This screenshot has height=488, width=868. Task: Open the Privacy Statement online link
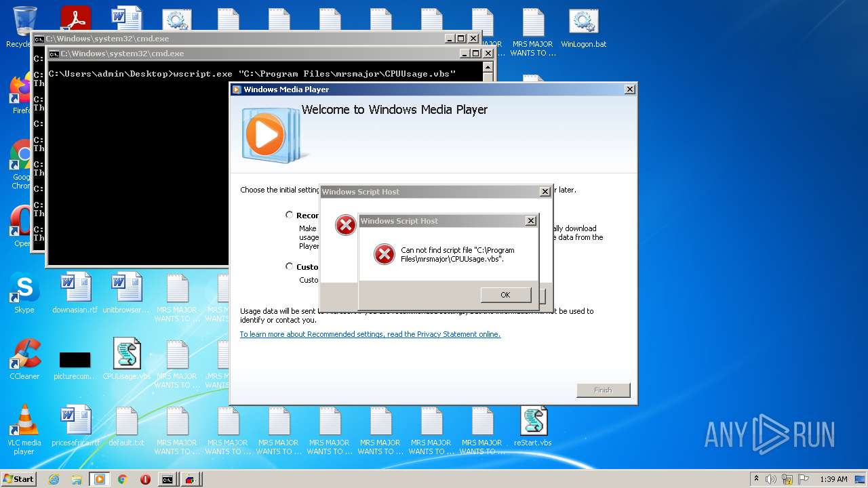pyautogui.click(x=370, y=334)
